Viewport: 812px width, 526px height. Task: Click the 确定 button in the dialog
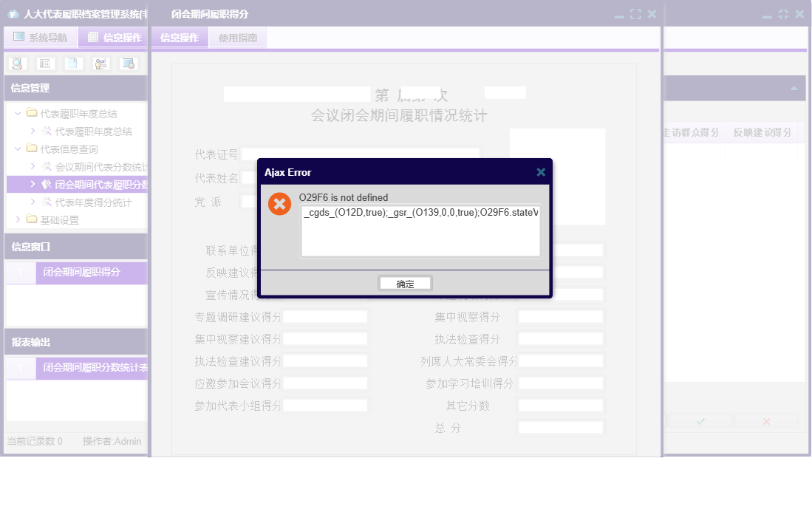click(405, 282)
